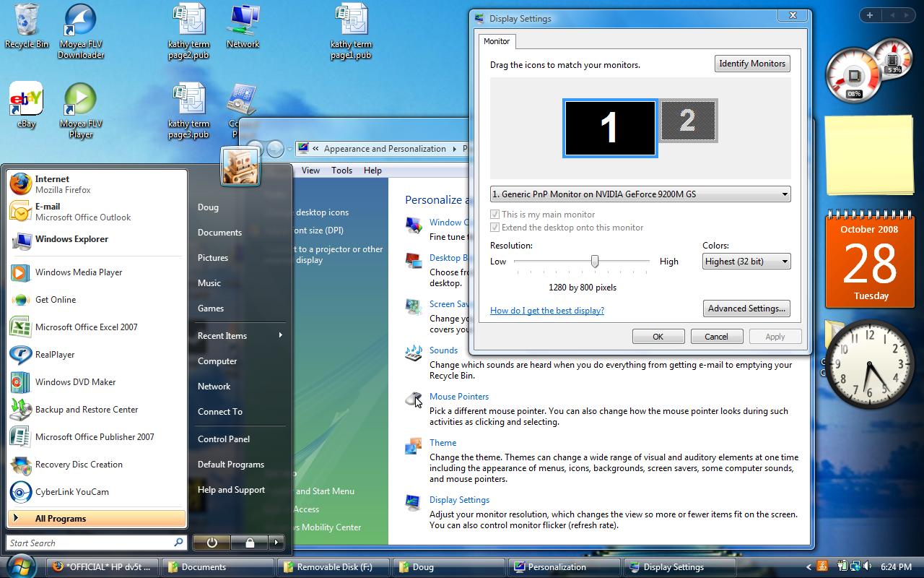Open the Colors quality dropdown
This screenshot has height=578, width=924.
(x=746, y=262)
